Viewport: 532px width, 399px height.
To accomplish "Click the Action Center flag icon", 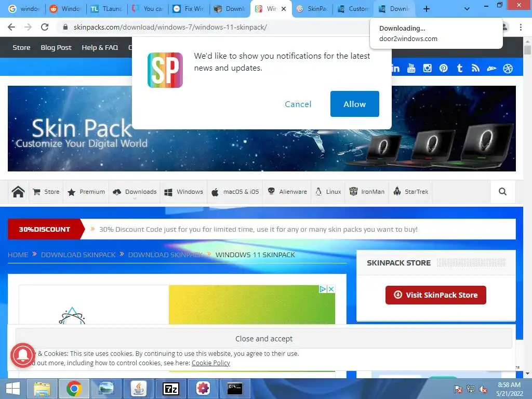I will click(458, 389).
